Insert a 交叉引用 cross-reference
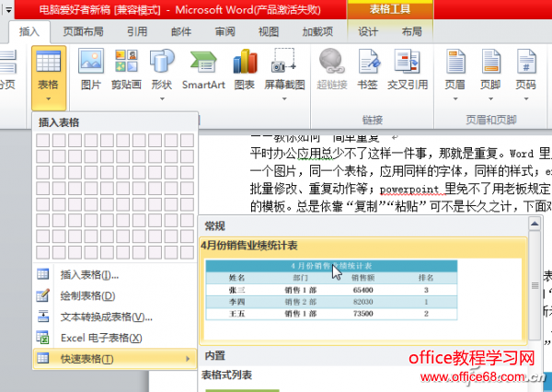Screen dimensions: 552x392 pos(408,70)
